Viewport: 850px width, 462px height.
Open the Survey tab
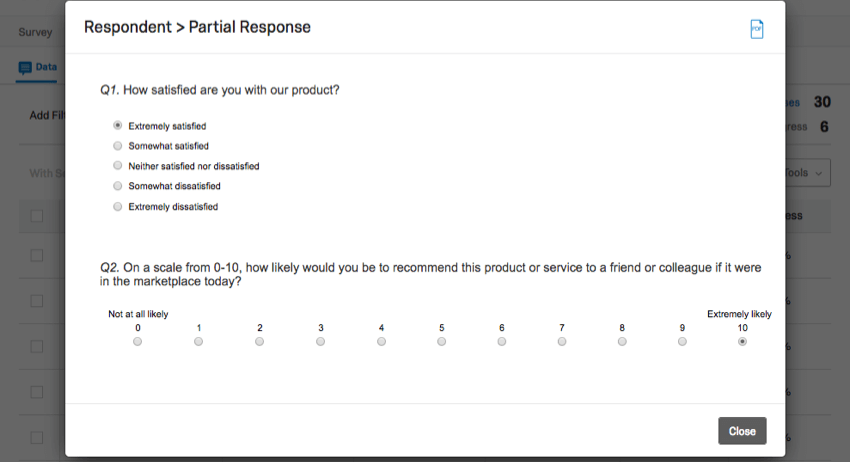(x=35, y=32)
